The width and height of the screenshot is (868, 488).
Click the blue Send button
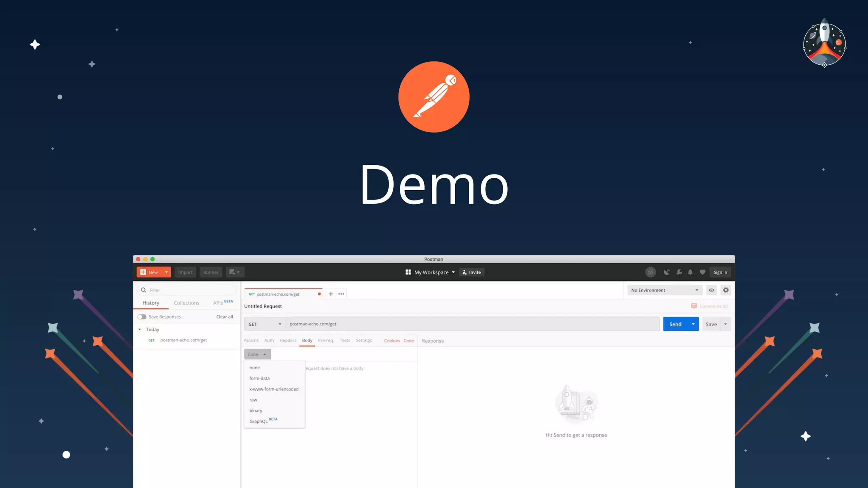tap(676, 324)
